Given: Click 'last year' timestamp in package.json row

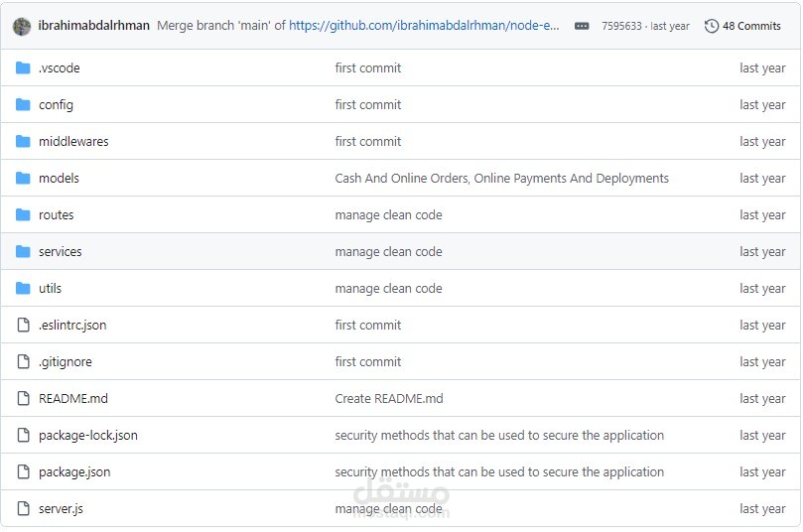Looking at the screenshot, I should click(762, 472).
